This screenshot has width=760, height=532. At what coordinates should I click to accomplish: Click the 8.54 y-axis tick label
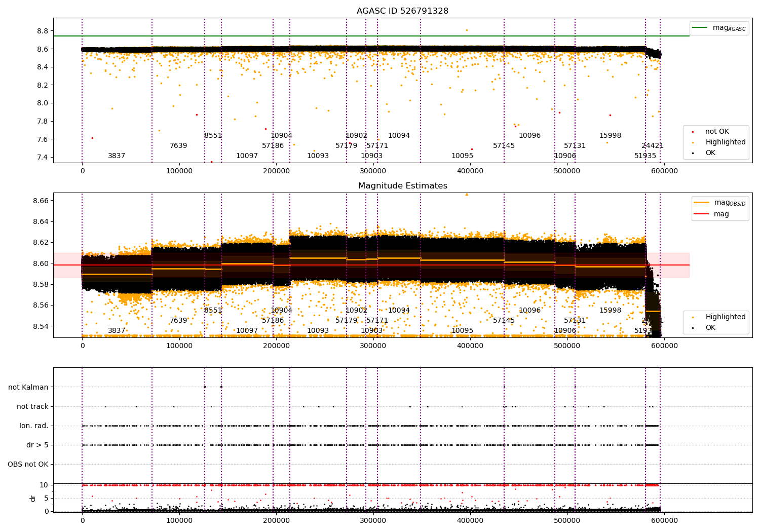[41, 326]
